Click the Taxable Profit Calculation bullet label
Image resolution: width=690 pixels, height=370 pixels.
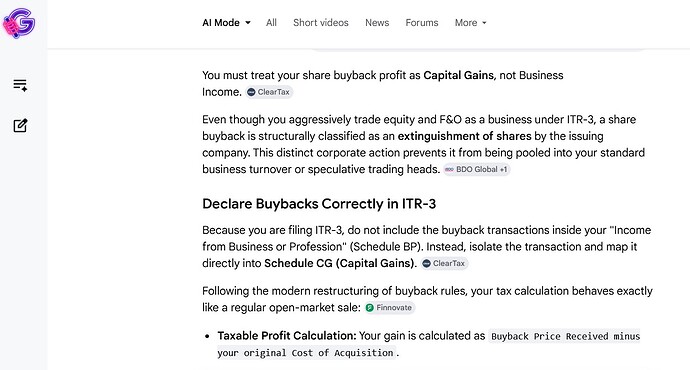pos(287,336)
